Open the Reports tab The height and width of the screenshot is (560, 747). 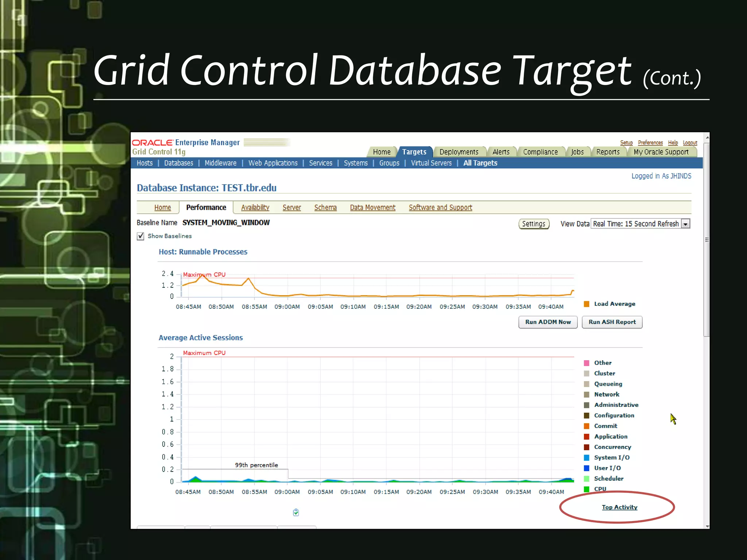(x=608, y=152)
